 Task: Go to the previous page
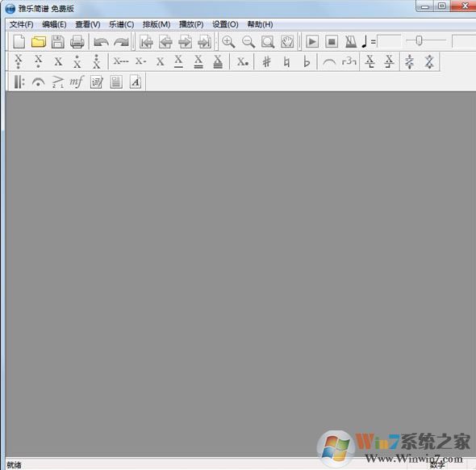pyautogui.click(x=165, y=42)
